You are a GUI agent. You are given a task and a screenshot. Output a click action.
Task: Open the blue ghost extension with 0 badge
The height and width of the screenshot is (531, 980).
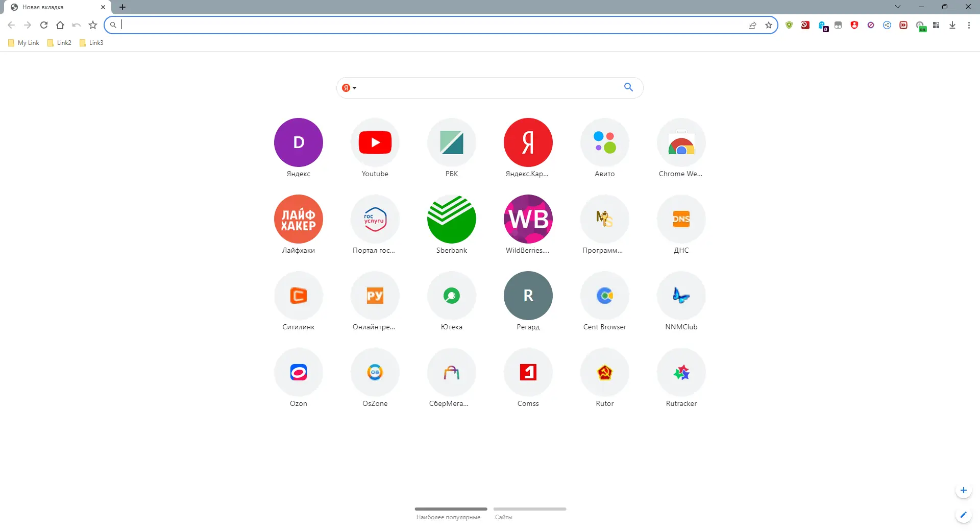tap(822, 26)
